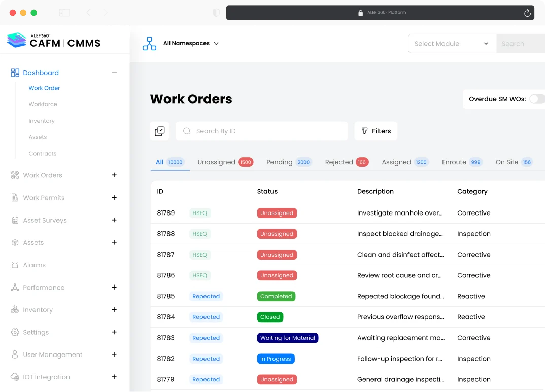The image size is (545, 392).
Task: Click the Work Permits document icon
Action: (x=15, y=198)
